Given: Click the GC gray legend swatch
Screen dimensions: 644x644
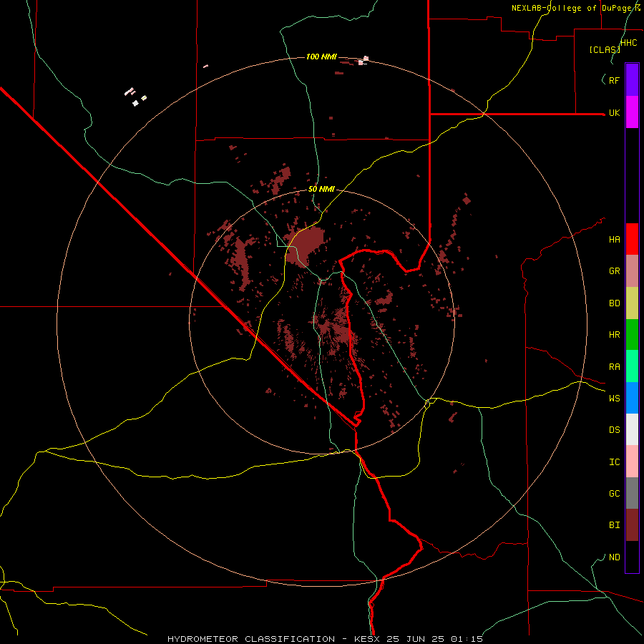Looking at the screenshot, I should [x=632, y=493].
